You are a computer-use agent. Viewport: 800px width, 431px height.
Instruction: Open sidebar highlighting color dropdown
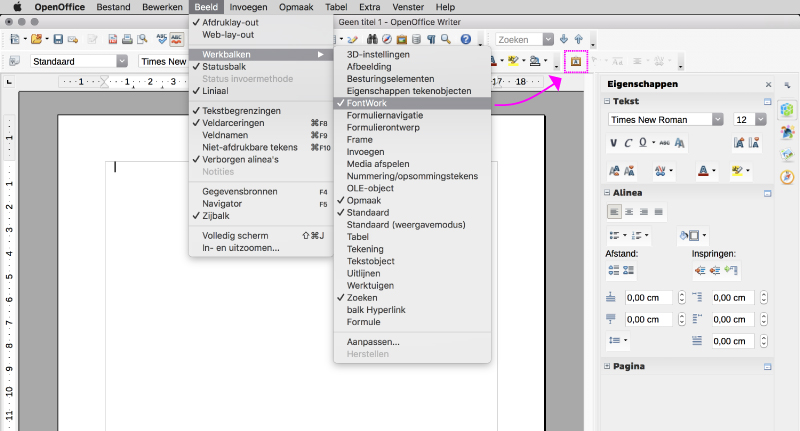[748, 171]
